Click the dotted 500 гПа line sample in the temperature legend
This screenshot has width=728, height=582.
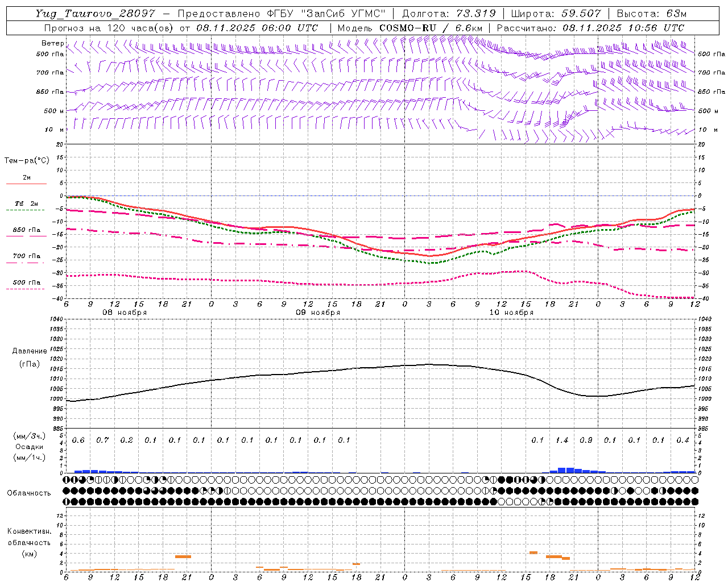(x=25, y=289)
